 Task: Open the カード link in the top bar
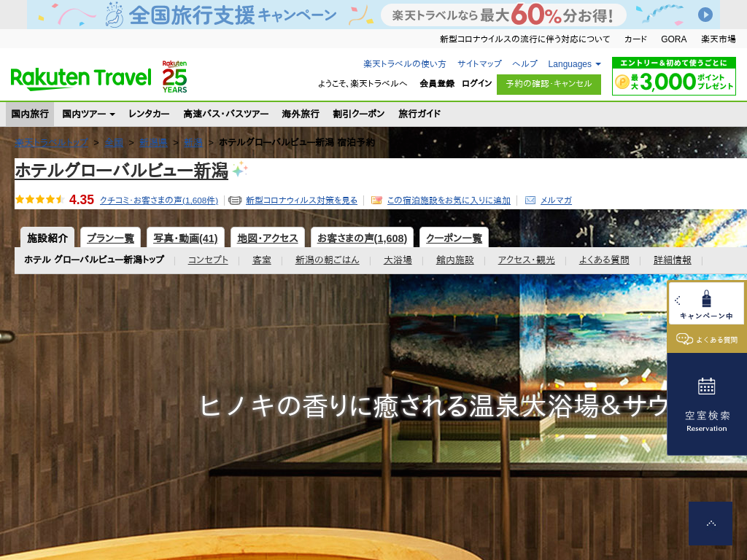click(635, 39)
